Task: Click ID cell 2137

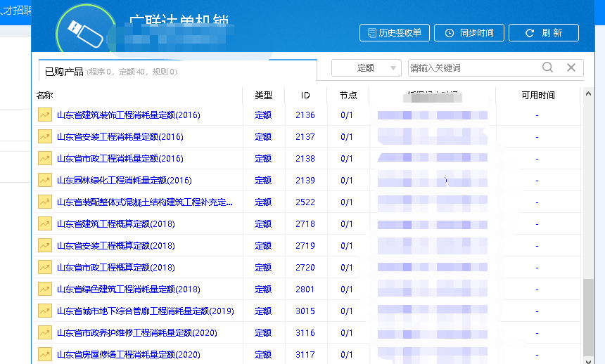Action: pyautogui.click(x=305, y=136)
